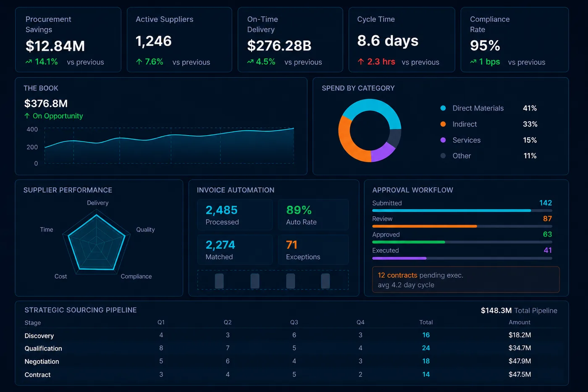The image size is (588, 392).
Task: Click the $47.5M Contract amount
Action: [x=520, y=374]
